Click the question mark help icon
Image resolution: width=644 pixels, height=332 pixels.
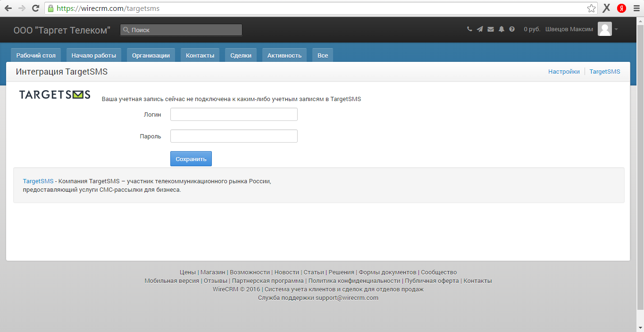[x=512, y=29]
